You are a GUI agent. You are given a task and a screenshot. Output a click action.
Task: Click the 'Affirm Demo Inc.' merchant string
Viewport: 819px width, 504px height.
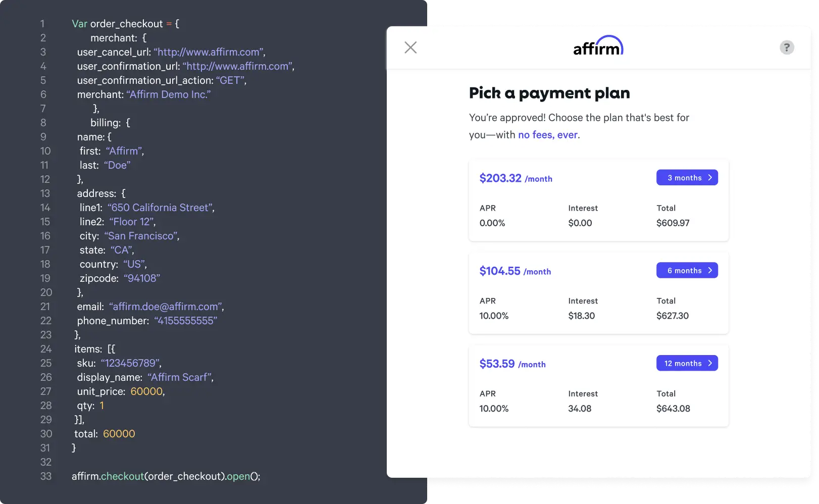(x=168, y=94)
